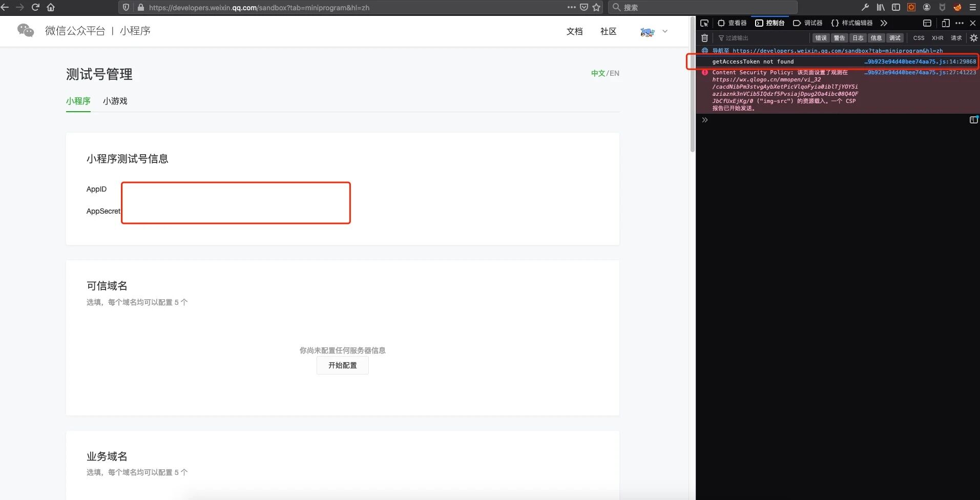
Task: Click the error icon on the CSP message
Action: pyautogui.click(x=705, y=72)
